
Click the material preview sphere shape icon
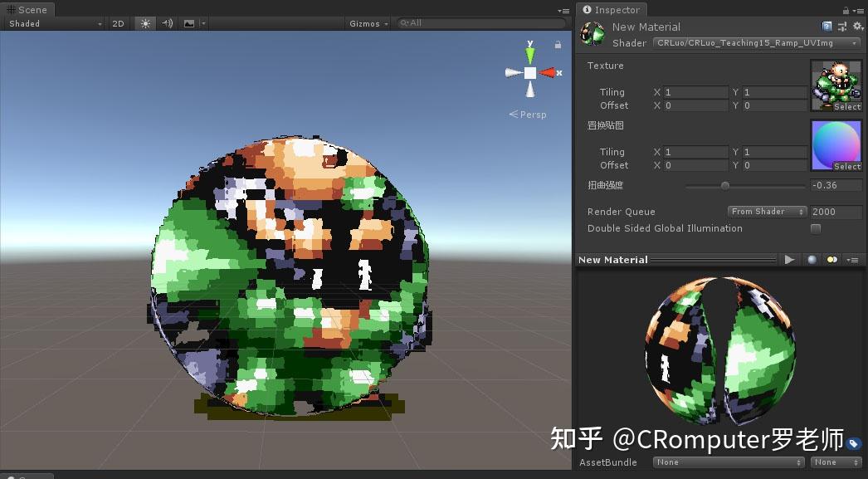pos(811,260)
